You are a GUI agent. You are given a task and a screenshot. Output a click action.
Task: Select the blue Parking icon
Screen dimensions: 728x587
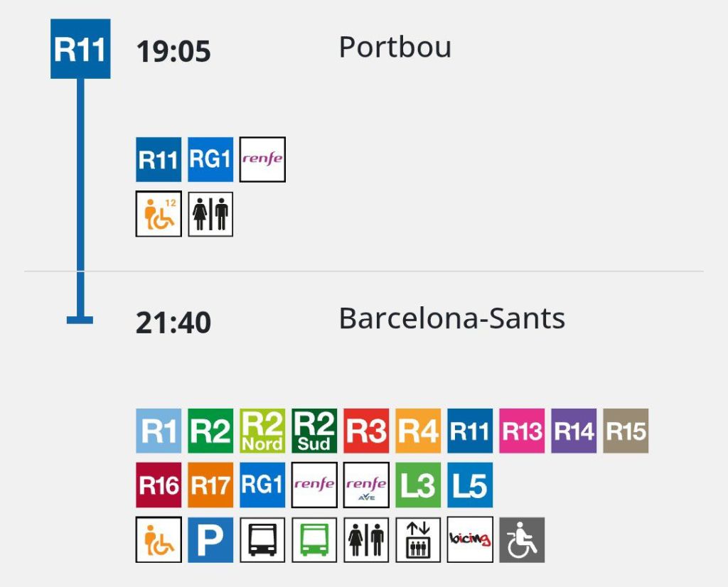210,539
